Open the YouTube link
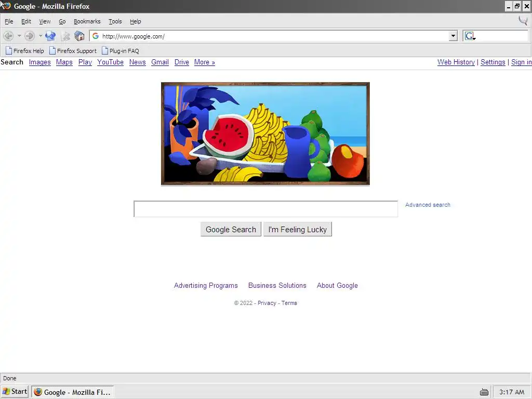Screen dimensions: 532x399 coord(110,62)
